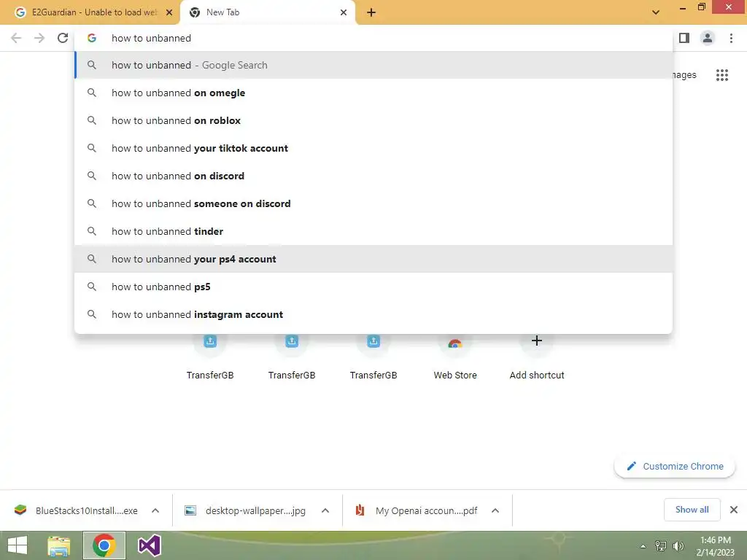Close the E2Guardian tab
The height and width of the screenshot is (560, 747).
coord(169,12)
